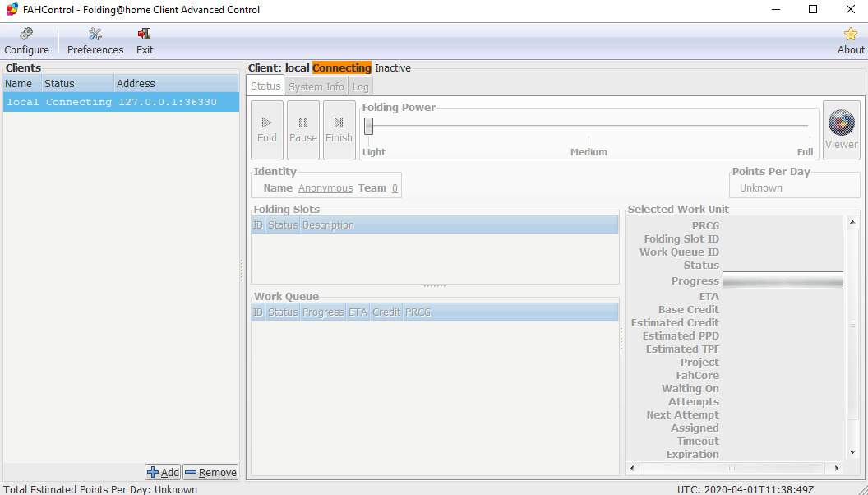Click Work Queue Progress column header
Screen dimensions: 868x495
coord(323,312)
